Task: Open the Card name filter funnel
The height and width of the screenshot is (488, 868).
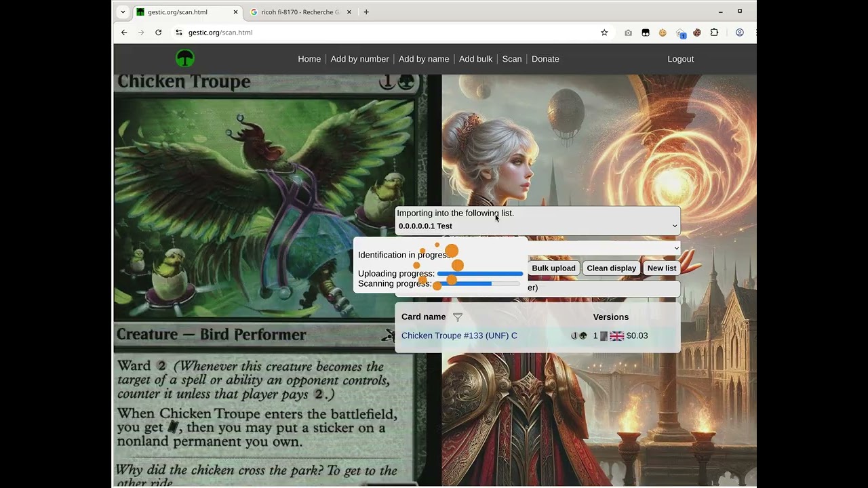Action: point(458,317)
